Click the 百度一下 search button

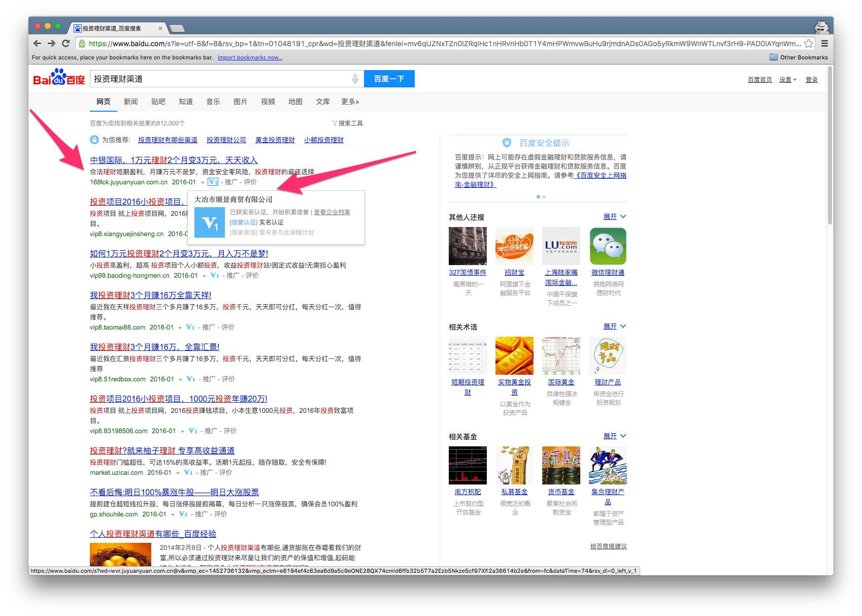389,79
